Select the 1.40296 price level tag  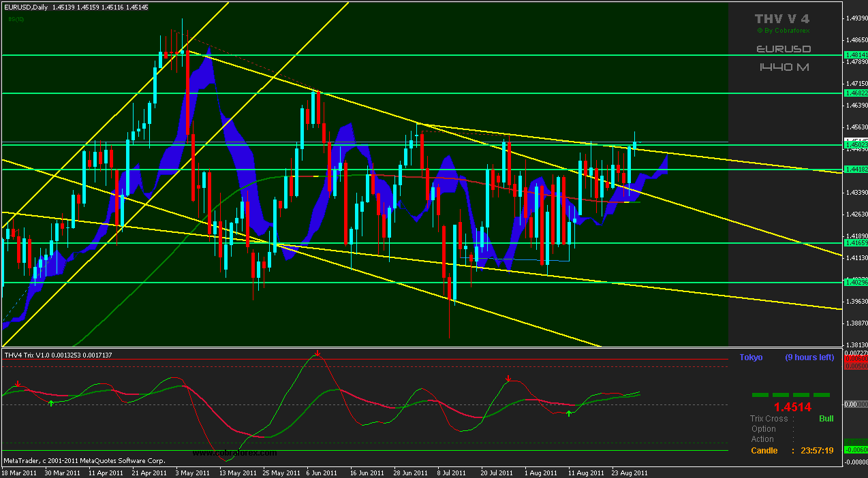pos(855,282)
